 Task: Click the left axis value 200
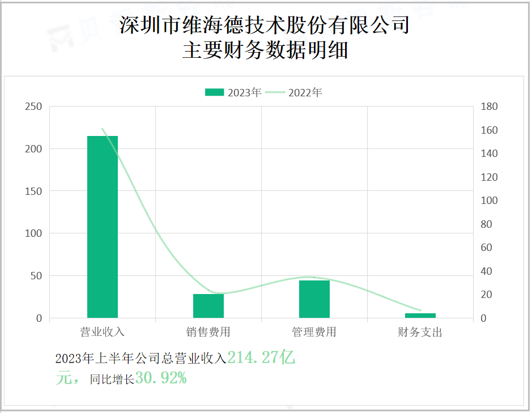pyautogui.click(x=33, y=149)
